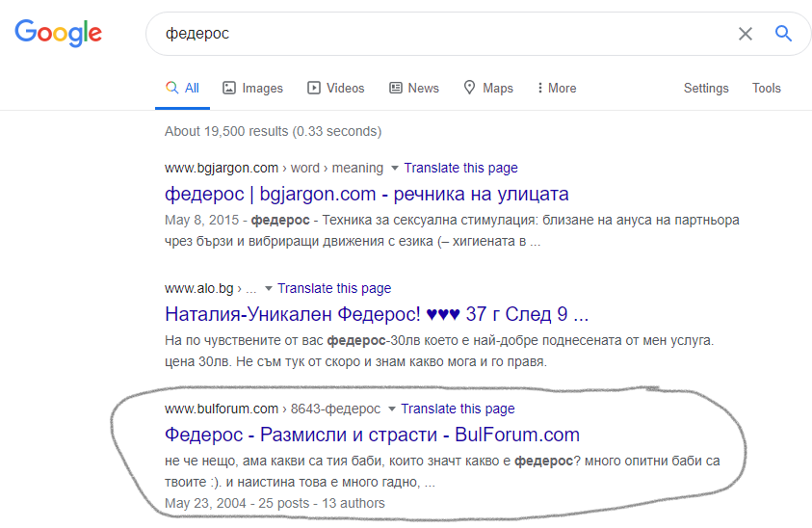The image size is (812, 528).
Task: Click the www.bgjargon.com breadcrumb URL
Action: click(274, 168)
